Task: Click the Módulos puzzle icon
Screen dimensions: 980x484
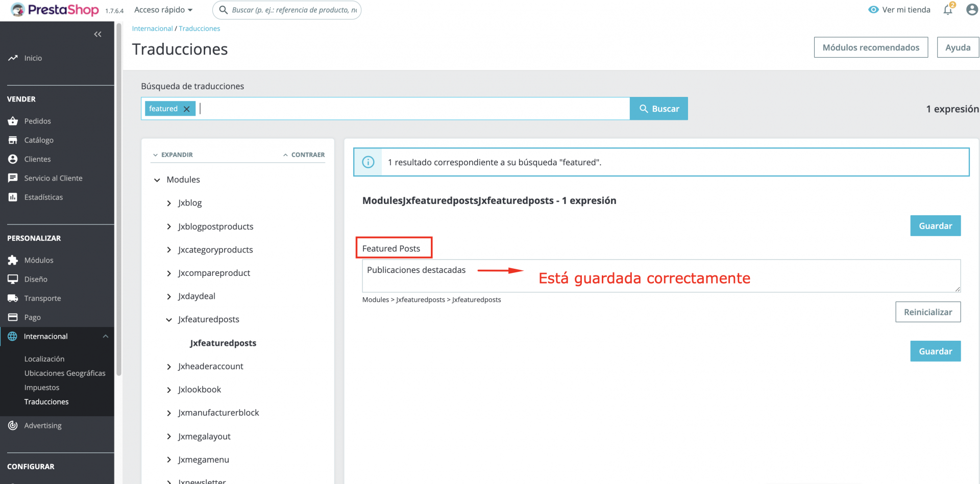Action: coord(13,260)
